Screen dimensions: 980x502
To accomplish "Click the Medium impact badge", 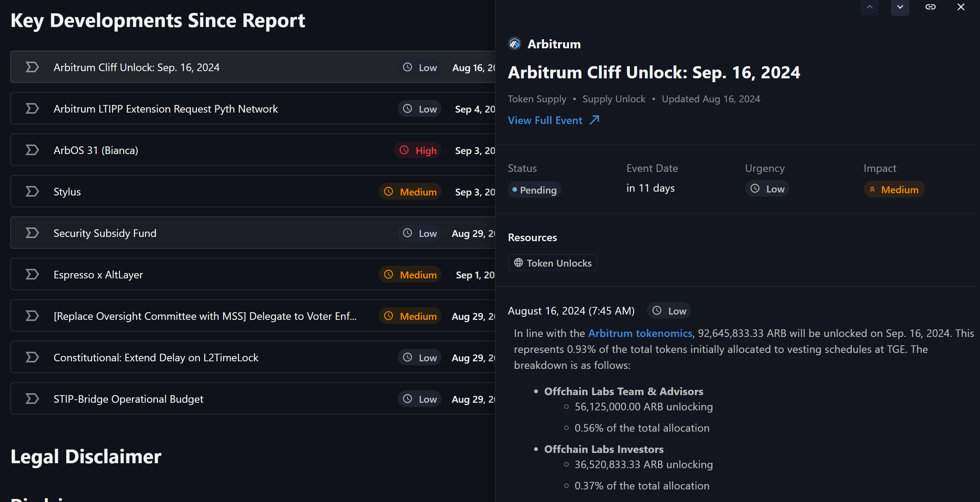I will click(894, 189).
